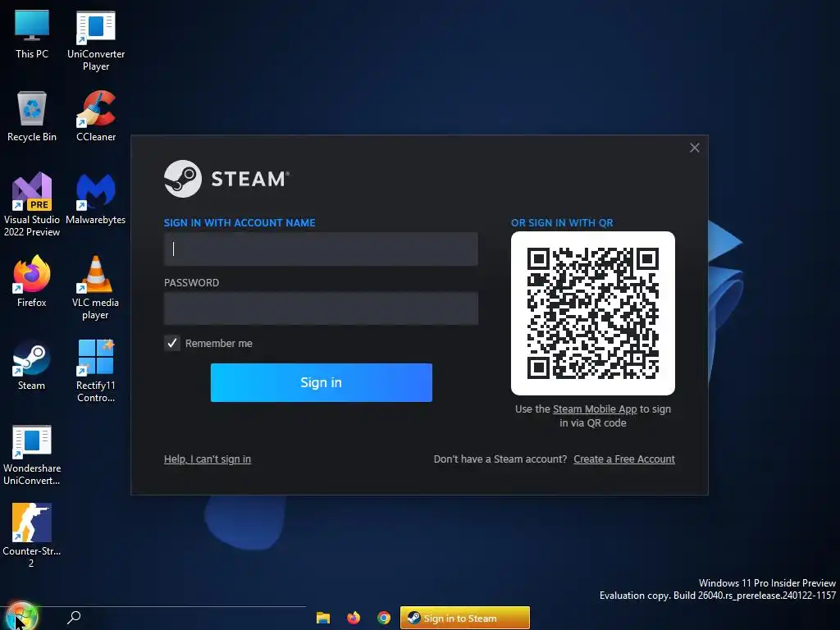840x630 pixels.
Task: Open Visual Studio 2022 Preview shortcut
Action: tap(32, 204)
